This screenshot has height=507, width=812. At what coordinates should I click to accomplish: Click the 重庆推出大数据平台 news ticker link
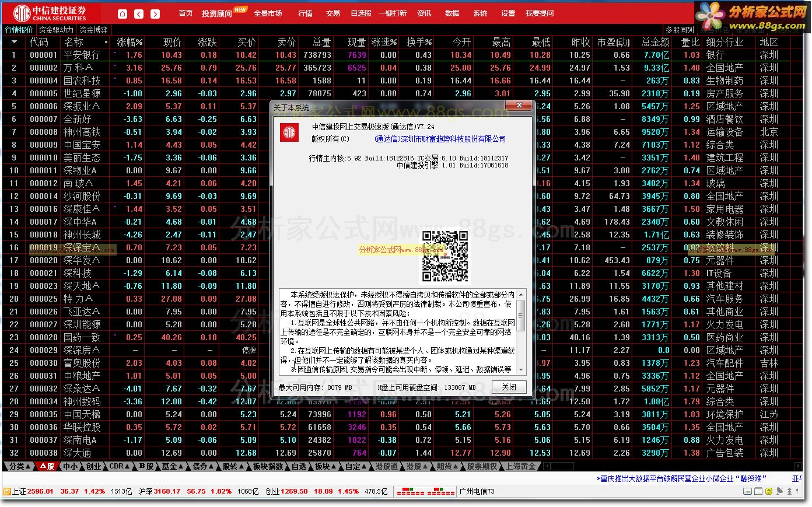pyautogui.click(x=681, y=478)
